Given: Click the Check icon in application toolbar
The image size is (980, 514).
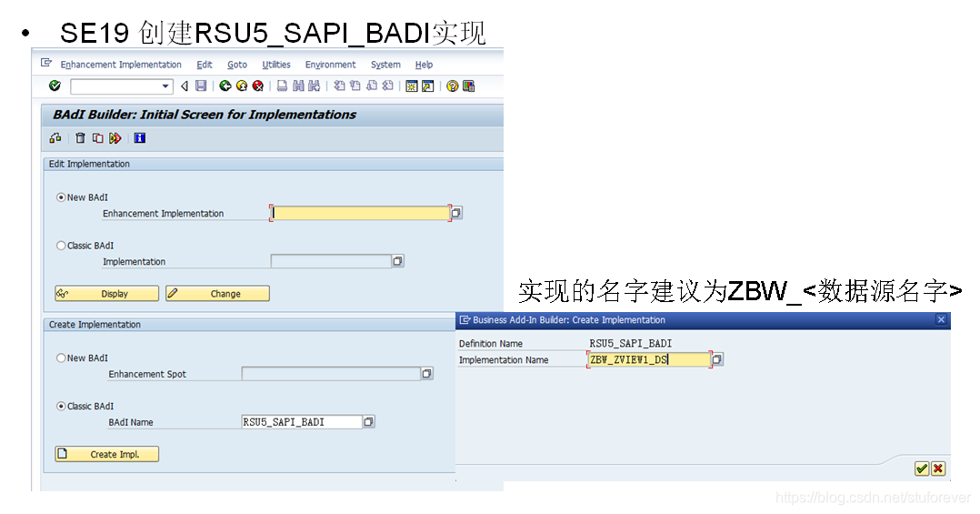Looking at the screenshot, I should click(55, 138).
